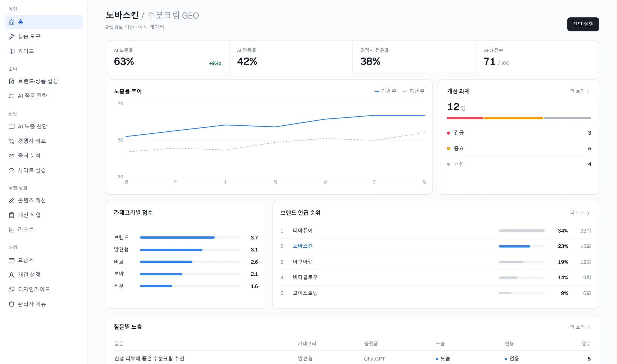Screen dimensions: 617x364
Task: Select AI 질문 전략 menu label
Action: coord(32,96)
